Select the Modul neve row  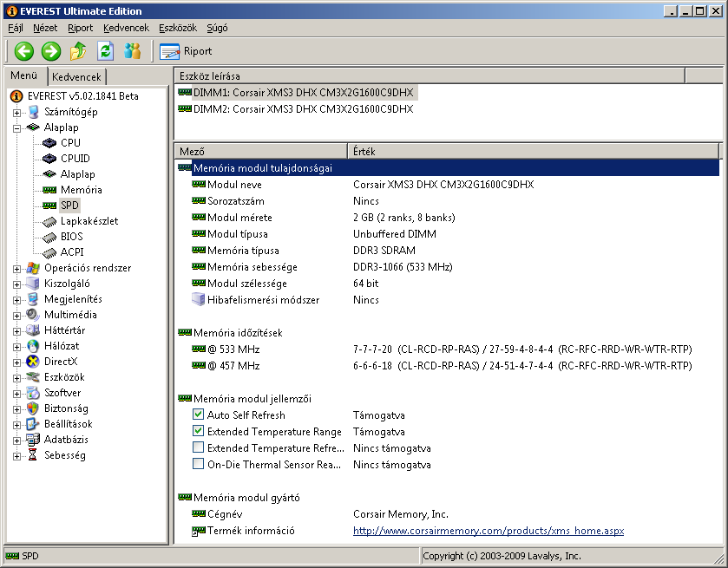[x=448, y=184]
